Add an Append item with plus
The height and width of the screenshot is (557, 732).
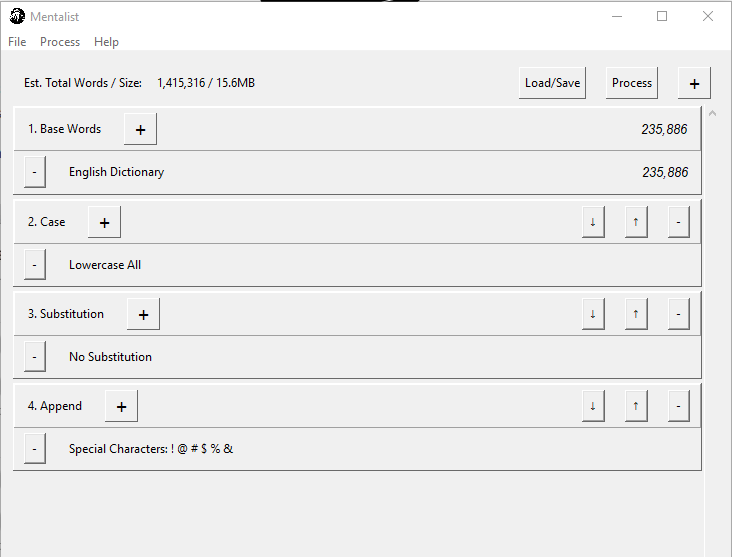coord(121,406)
